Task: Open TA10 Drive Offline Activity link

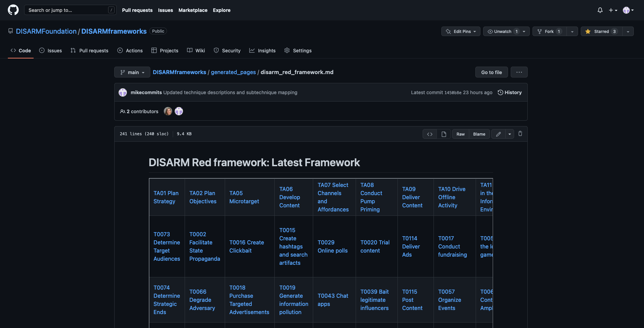Action: pyautogui.click(x=452, y=197)
